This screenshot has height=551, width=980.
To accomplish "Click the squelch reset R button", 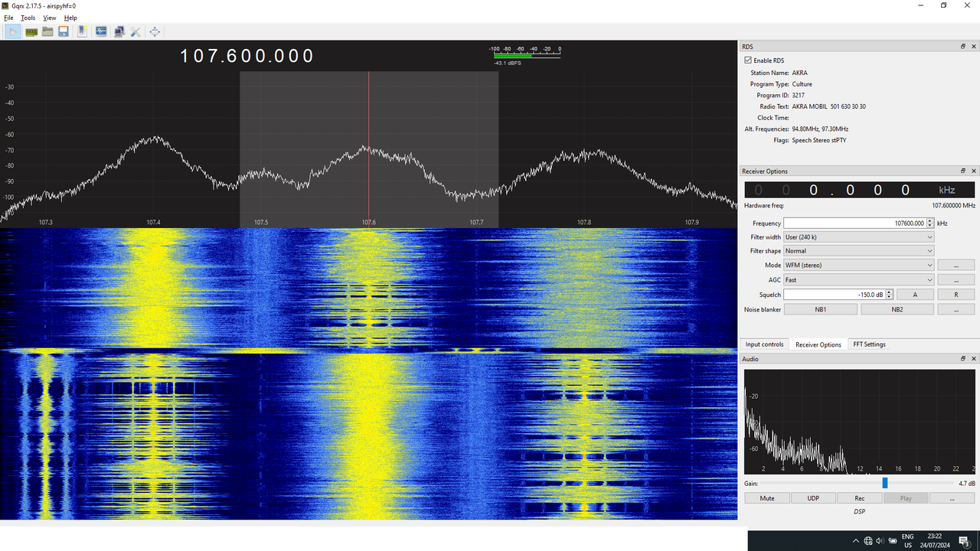I will coord(956,295).
